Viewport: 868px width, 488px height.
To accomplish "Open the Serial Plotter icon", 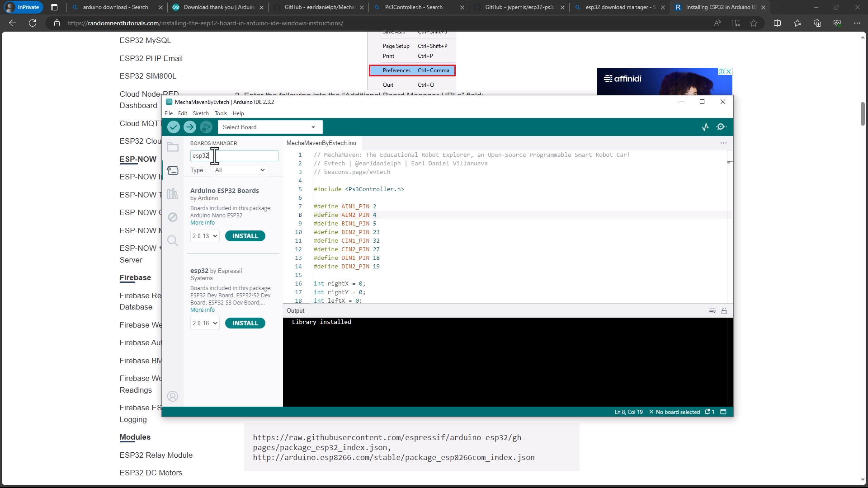I will (705, 127).
